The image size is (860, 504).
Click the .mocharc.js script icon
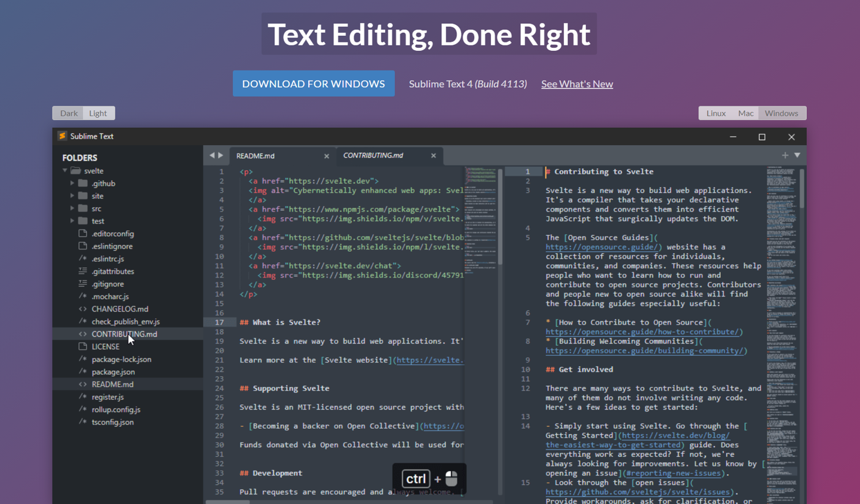point(83,296)
